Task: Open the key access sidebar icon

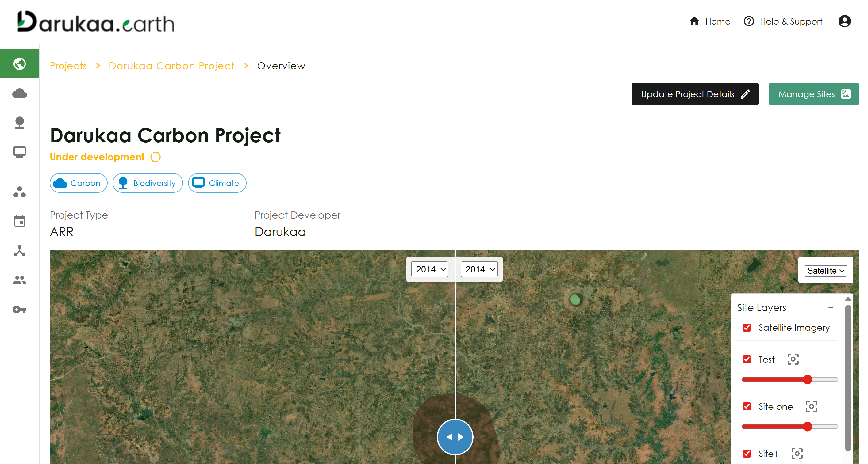Action: coord(20,310)
